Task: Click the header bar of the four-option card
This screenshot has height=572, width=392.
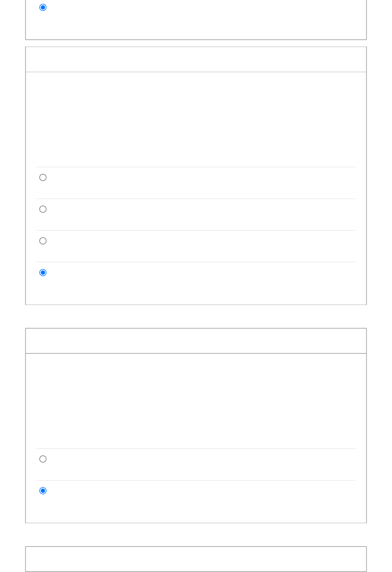Action: tap(196, 59)
